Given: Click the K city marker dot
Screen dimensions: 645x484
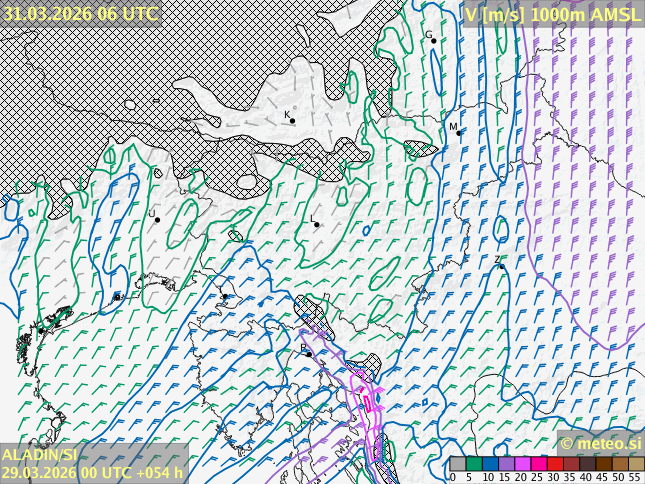Looking at the screenshot, I should 292,121.
